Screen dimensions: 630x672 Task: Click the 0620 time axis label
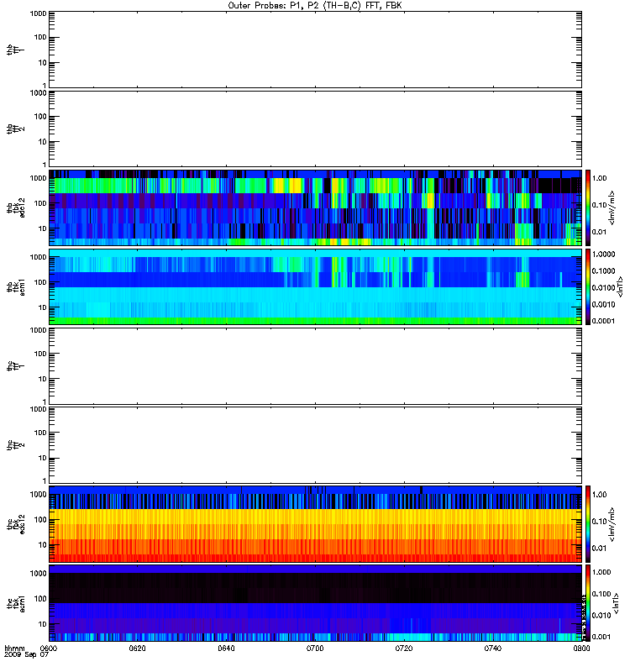pos(137,648)
